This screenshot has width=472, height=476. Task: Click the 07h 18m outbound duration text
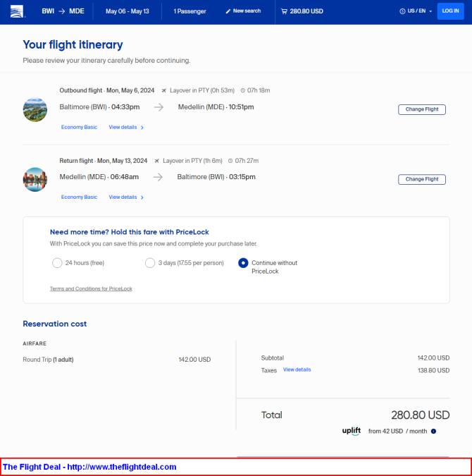[259, 90]
